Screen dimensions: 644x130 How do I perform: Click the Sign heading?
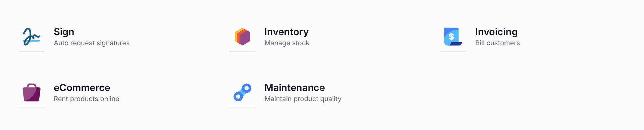click(64, 32)
